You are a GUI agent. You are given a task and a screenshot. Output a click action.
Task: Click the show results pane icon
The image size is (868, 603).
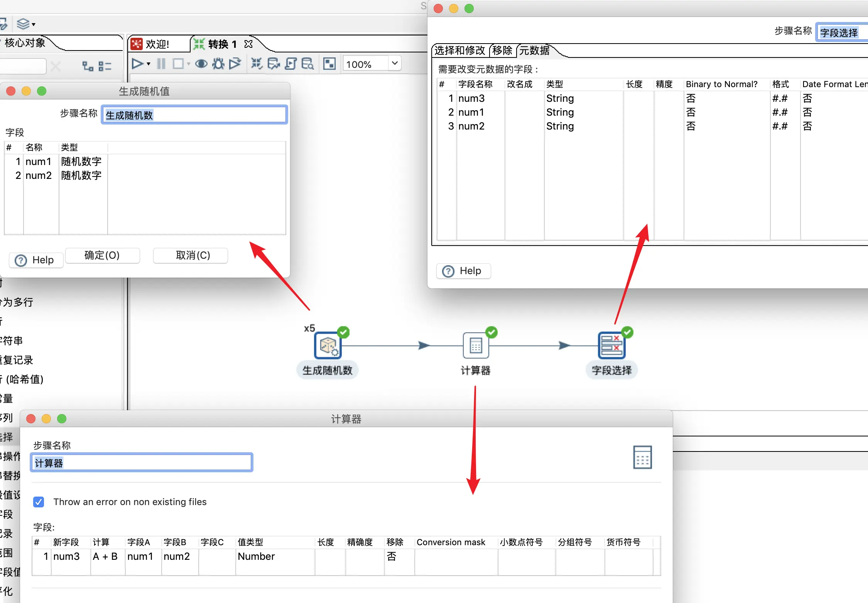(329, 64)
